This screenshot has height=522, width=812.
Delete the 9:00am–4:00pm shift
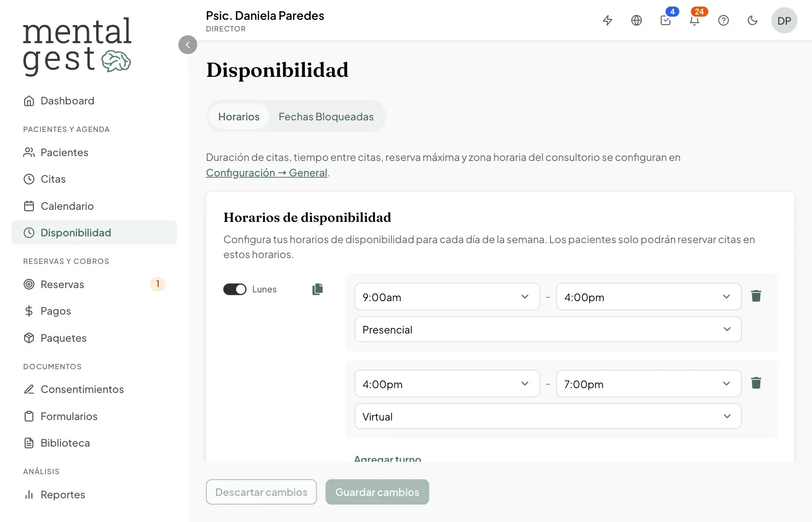(x=756, y=296)
